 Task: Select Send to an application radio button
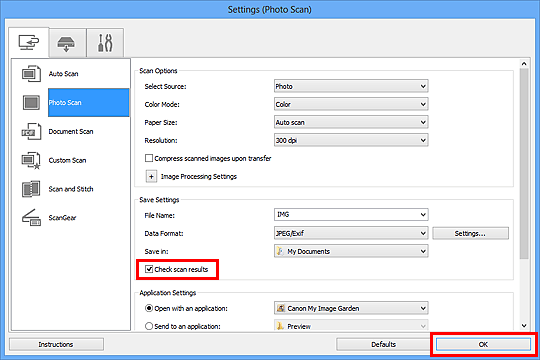(x=149, y=326)
